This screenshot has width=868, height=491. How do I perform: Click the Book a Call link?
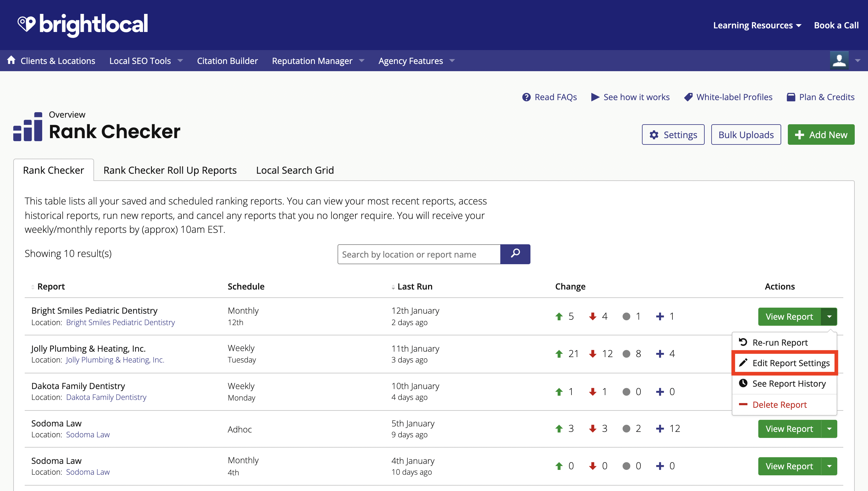pyautogui.click(x=836, y=25)
